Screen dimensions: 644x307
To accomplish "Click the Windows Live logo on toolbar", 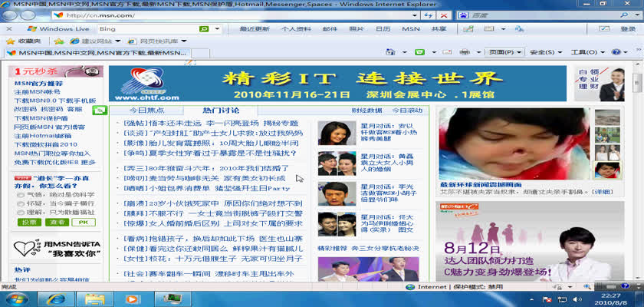I will [x=58, y=29].
